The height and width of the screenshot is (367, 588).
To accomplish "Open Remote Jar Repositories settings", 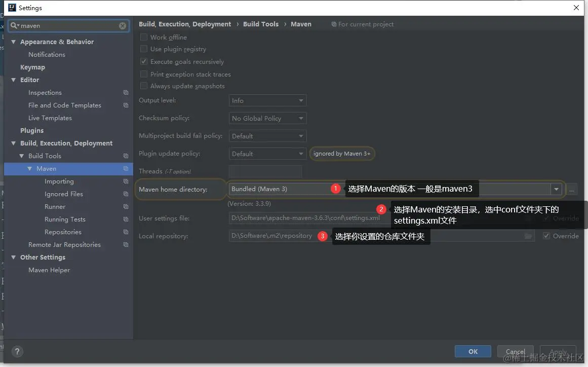I will click(64, 245).
